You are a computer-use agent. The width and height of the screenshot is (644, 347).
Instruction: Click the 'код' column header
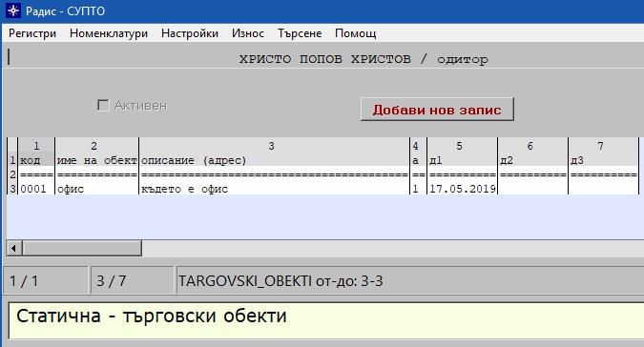pos(36,160)
